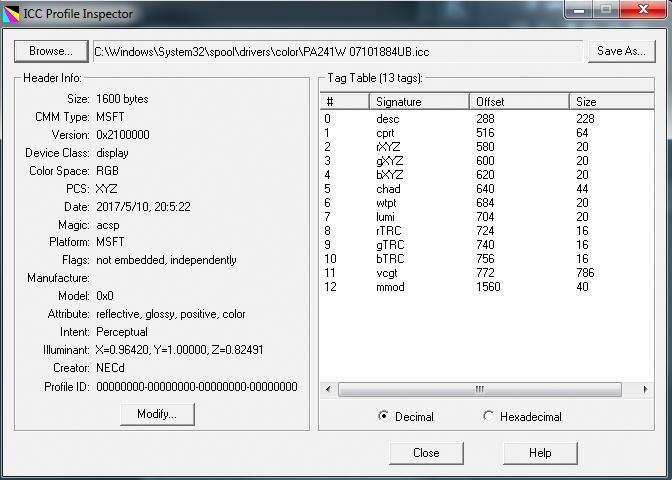Click the Flags value not embedded, independently
672x480 pixels.
point(166,260)
